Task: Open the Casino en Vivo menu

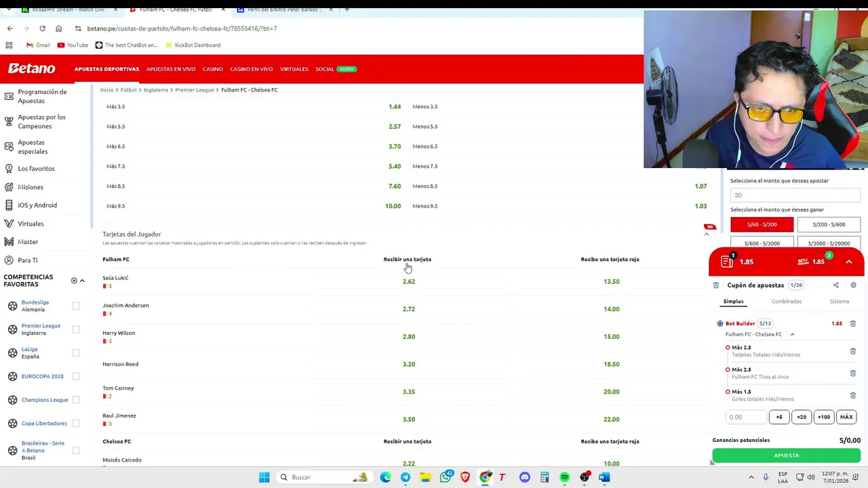Action: [x=251, y=69]
